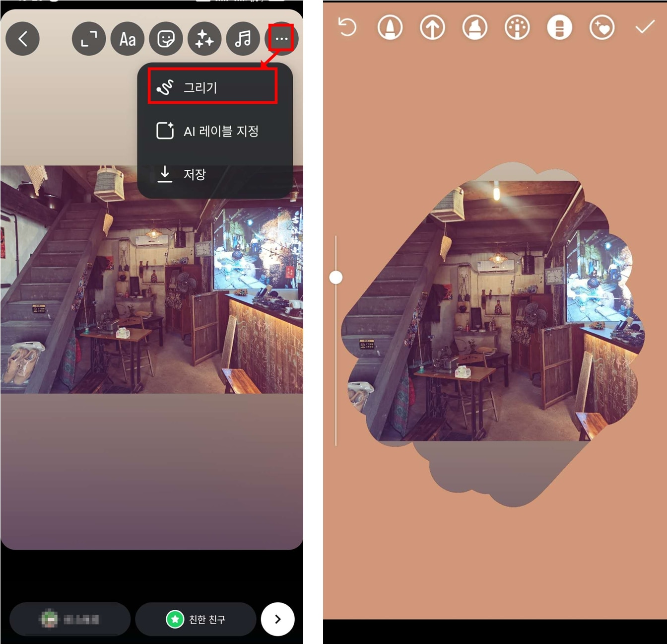
Task: Select the neon glow brush
Action: 517,27
